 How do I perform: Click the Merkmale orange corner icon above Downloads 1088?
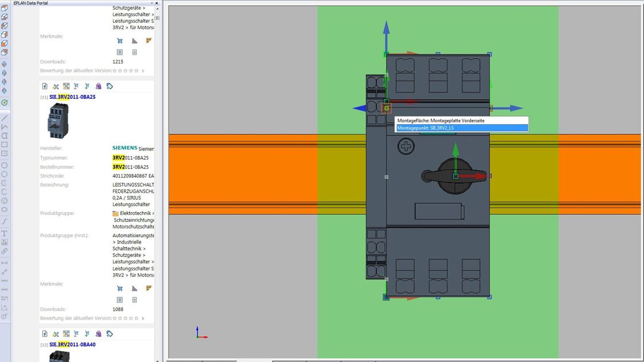149,288
